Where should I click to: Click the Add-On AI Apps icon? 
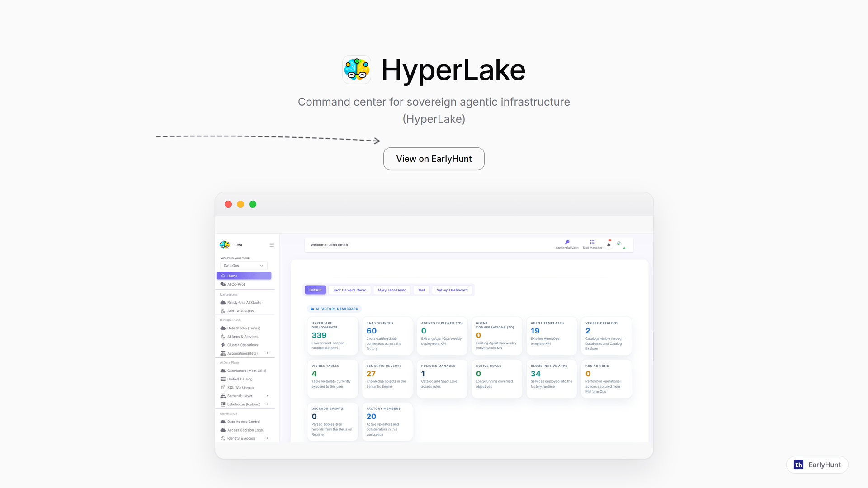point(223,311)
